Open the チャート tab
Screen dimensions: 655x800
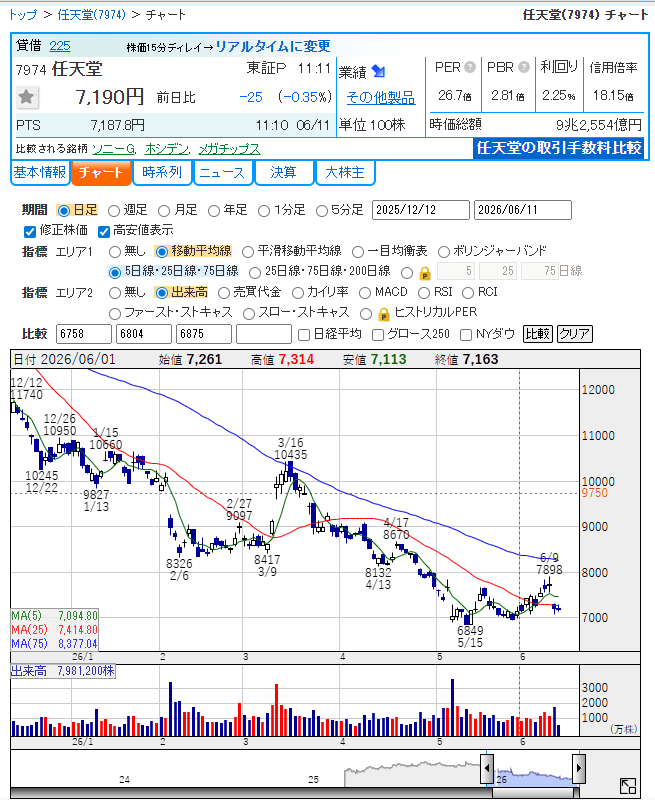pos(101,172)
